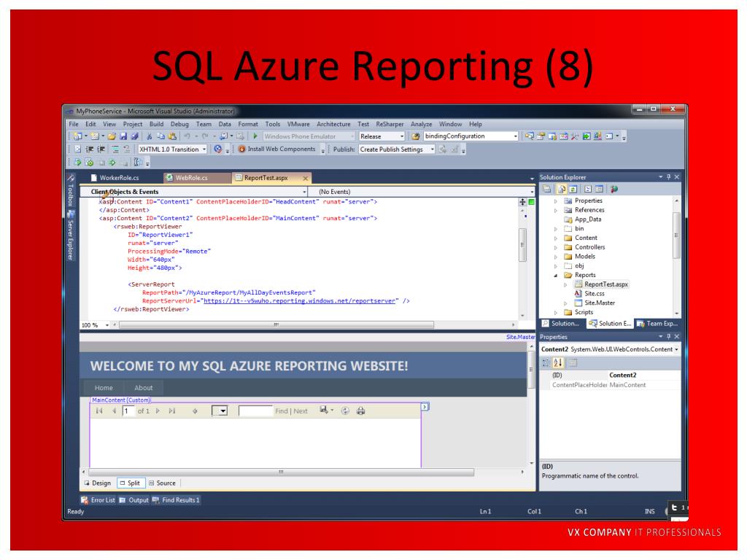The width and height of the screenshot is (747, 560).
Task: Click report viewer Print icon
Action: [360, 411]
